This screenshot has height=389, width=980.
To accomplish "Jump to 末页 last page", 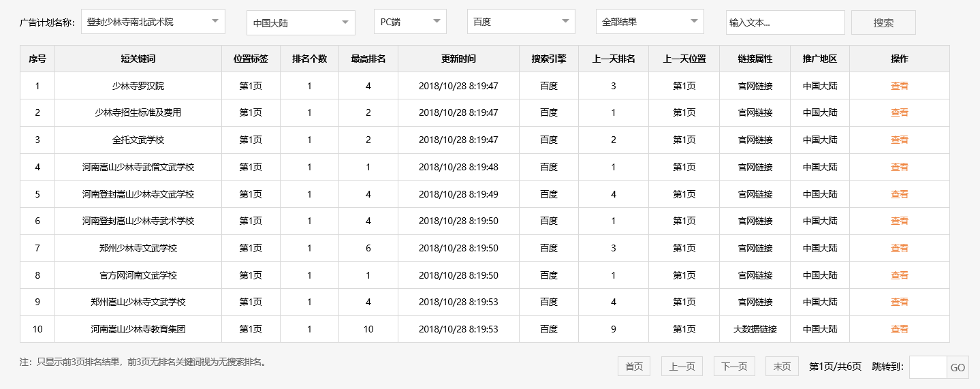I will 782,367.
